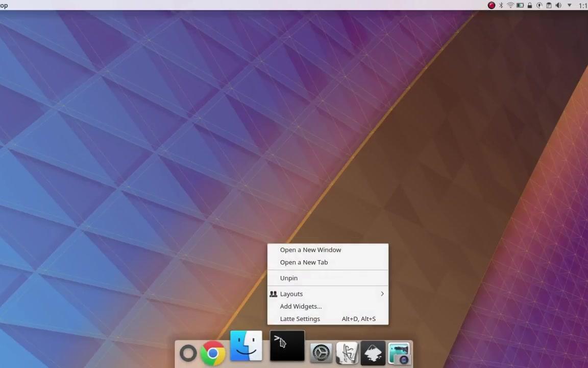Viewport: 588px width, 368px height.
Task: Open the Wi-Fi network tray icon
Action: tap(510, 5)
